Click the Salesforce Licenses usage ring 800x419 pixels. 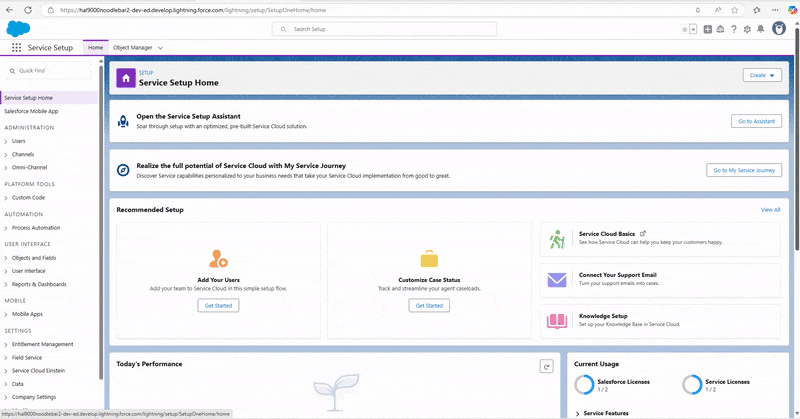click(584, 385)
